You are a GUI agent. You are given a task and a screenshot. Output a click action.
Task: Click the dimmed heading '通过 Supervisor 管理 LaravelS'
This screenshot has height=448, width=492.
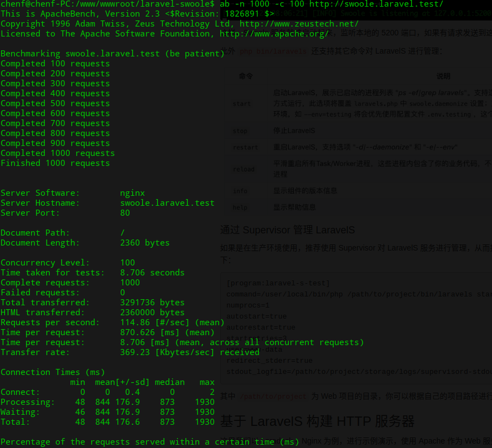pyautogui.click(x=287, y=230)
